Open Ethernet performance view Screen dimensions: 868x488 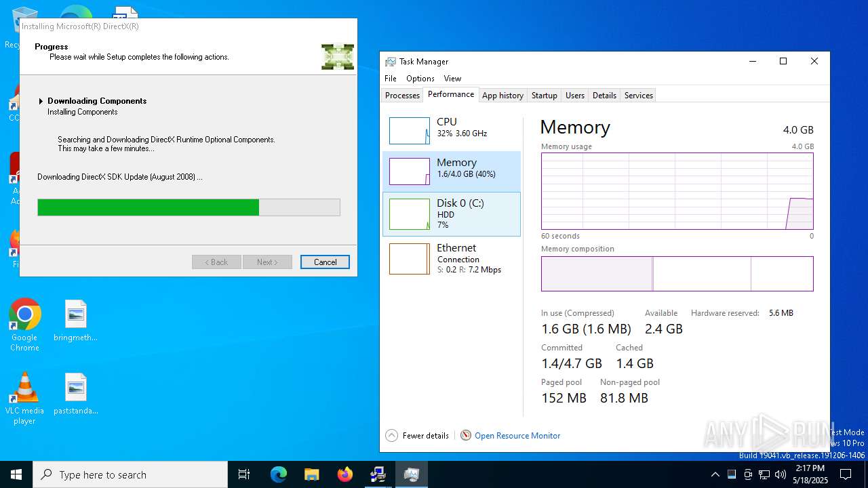point(452,258)
